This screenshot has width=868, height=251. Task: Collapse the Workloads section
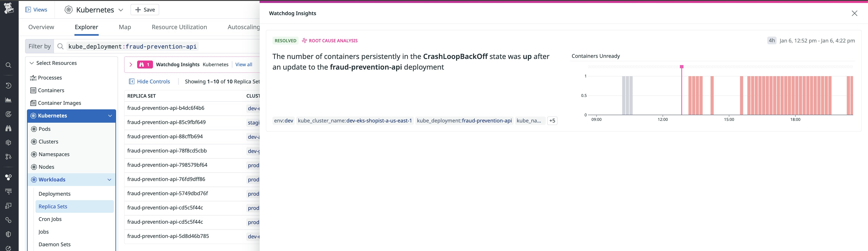click(x=110, y=179)
